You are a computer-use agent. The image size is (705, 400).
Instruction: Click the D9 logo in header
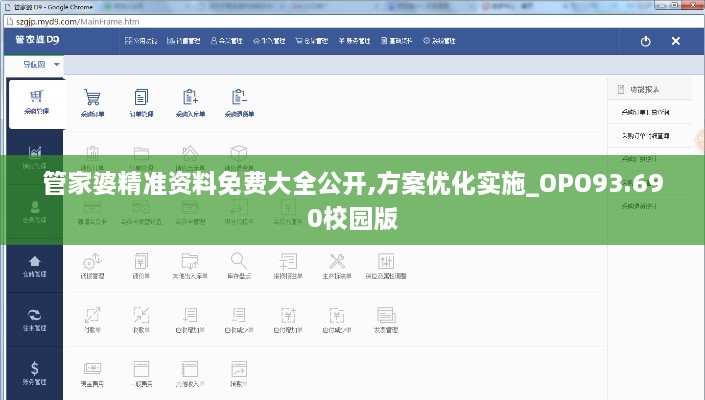37,40
